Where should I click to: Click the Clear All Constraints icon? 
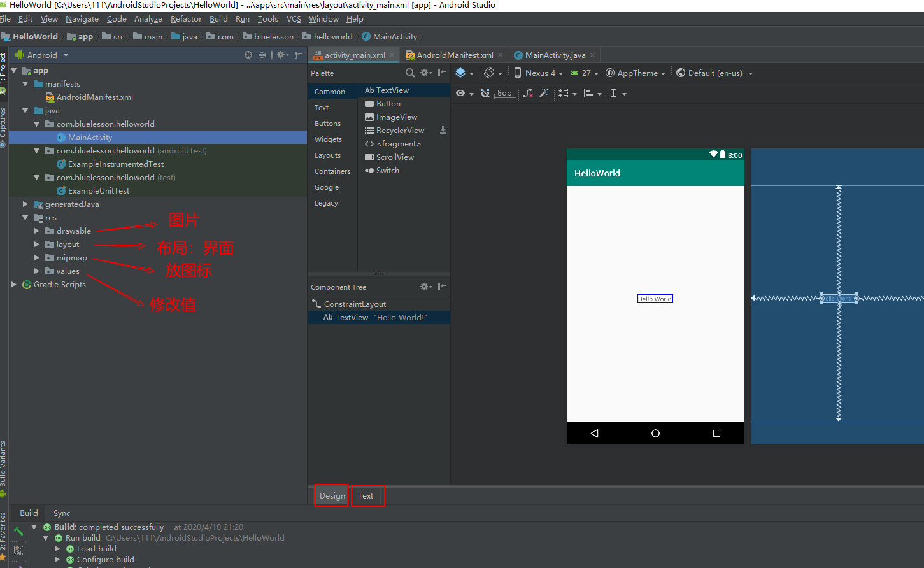pyautogui.click(x=527, y=94)
